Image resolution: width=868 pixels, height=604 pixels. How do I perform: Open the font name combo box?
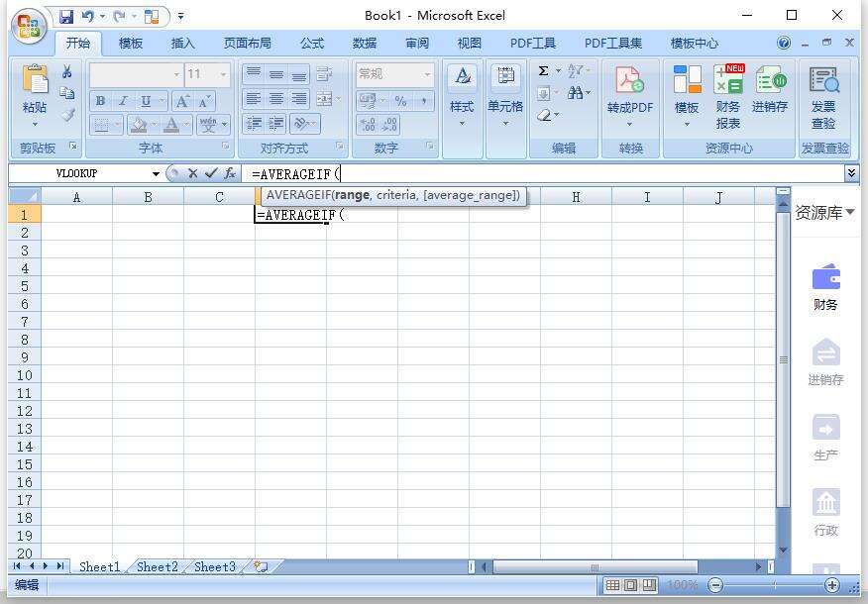(x=136, y=74)
